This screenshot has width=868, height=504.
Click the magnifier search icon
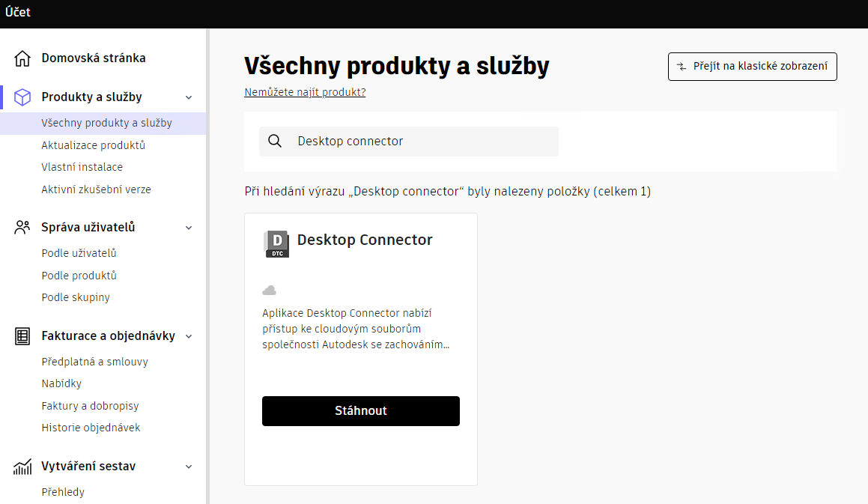[x=275, y=142]
